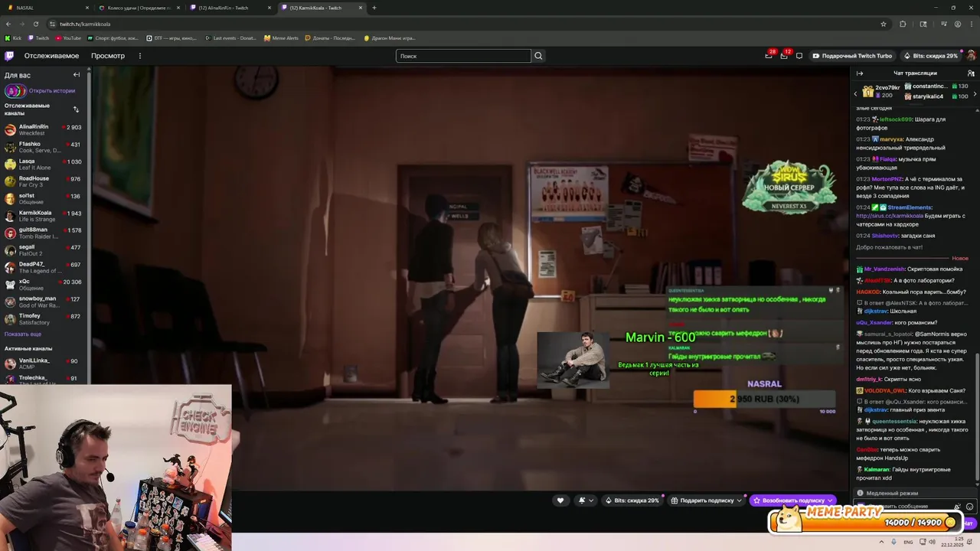Click the heart follow icon under the player
Screen dimensions: 980x551
560,500
